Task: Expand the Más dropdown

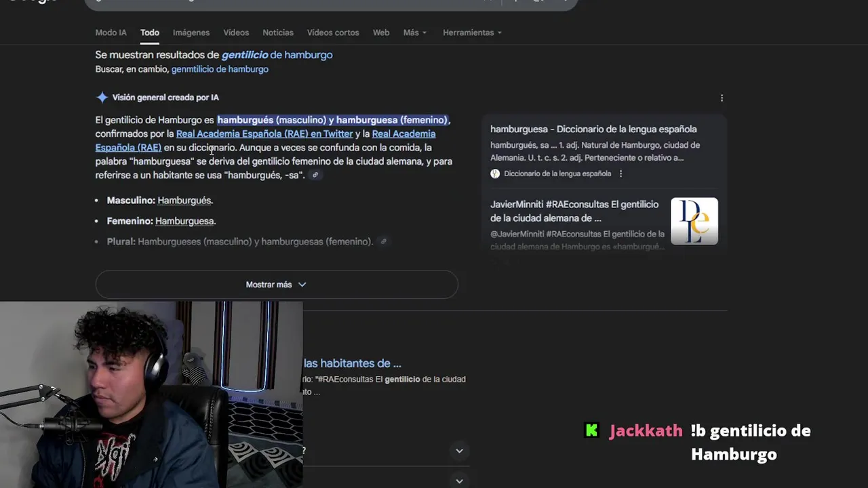Action: click(415, 33)
